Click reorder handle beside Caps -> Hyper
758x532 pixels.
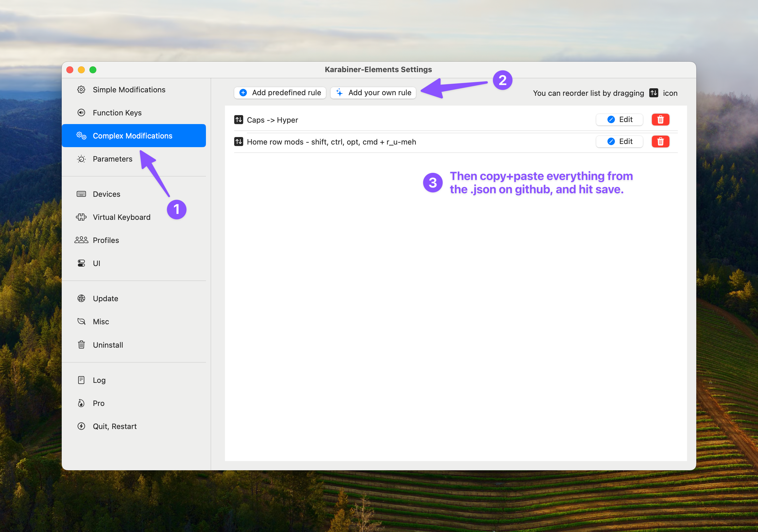tap(239, 119)
